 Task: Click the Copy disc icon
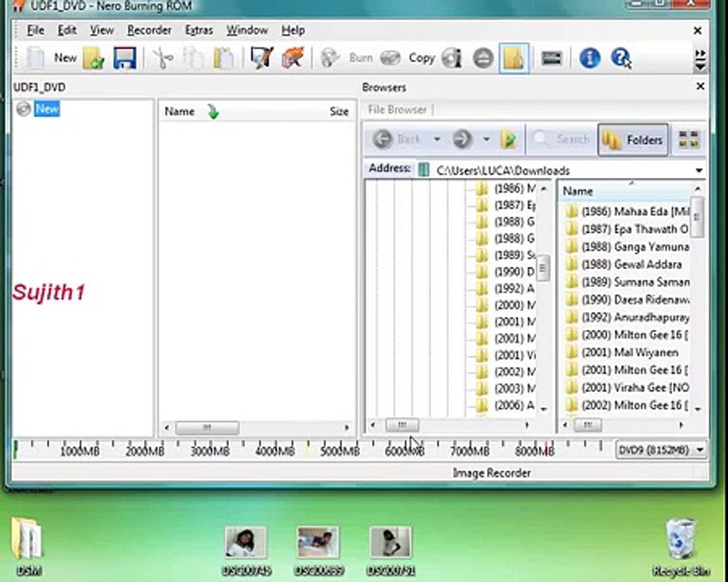click(391, 58)
